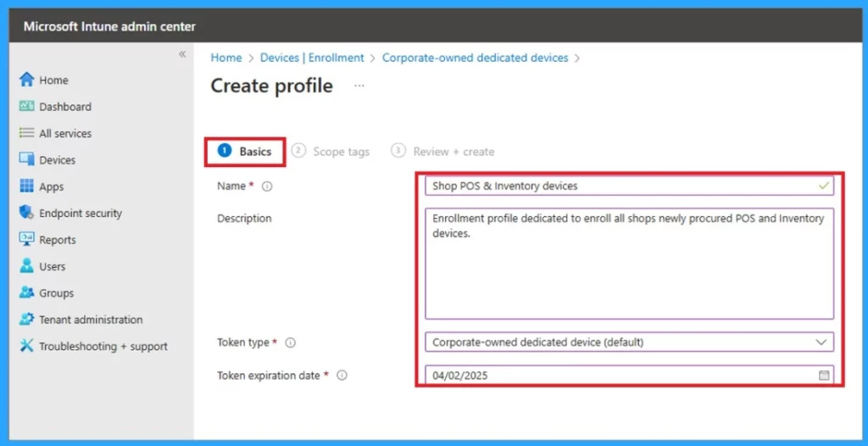Click the Users person icon

tap(26, 266)
